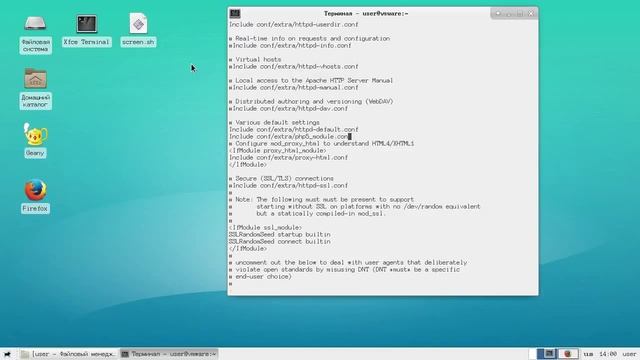Click the Firefox-like tray icon on panel
The height and width of the screenshot is (360, 640).
point(568,353)
